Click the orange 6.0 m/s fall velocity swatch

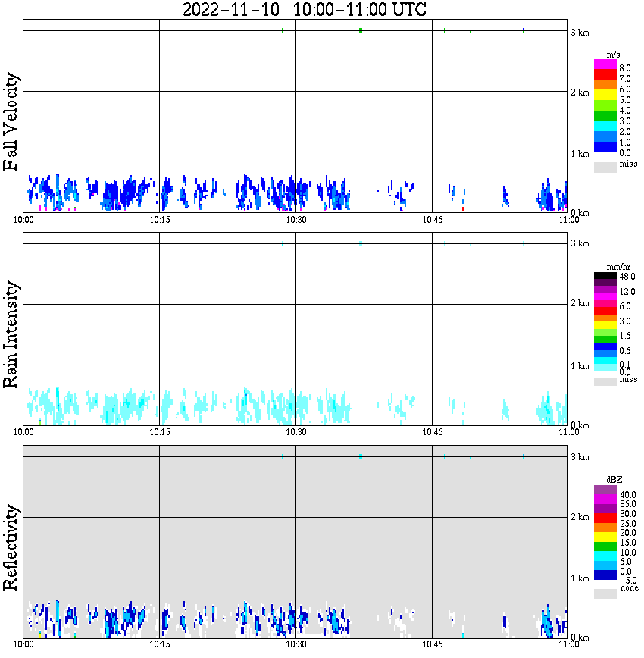(605, 85)
